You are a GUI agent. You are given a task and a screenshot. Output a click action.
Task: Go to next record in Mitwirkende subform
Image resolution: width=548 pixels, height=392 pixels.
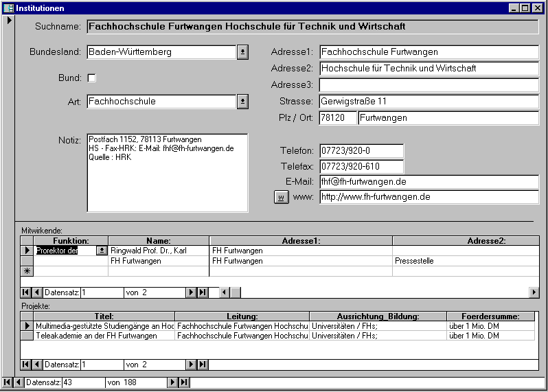191,292
